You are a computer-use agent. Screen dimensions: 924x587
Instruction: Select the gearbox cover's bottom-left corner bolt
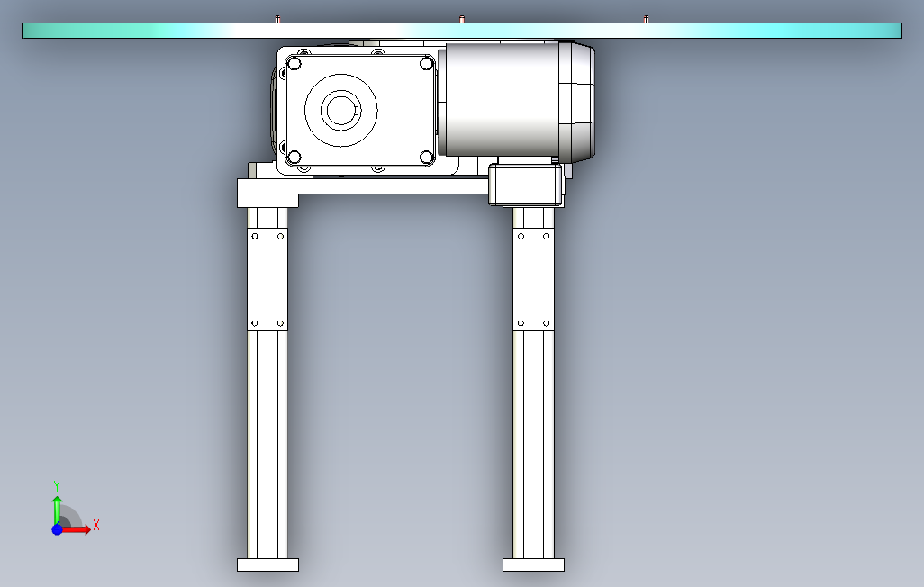[x=294, y=157]
